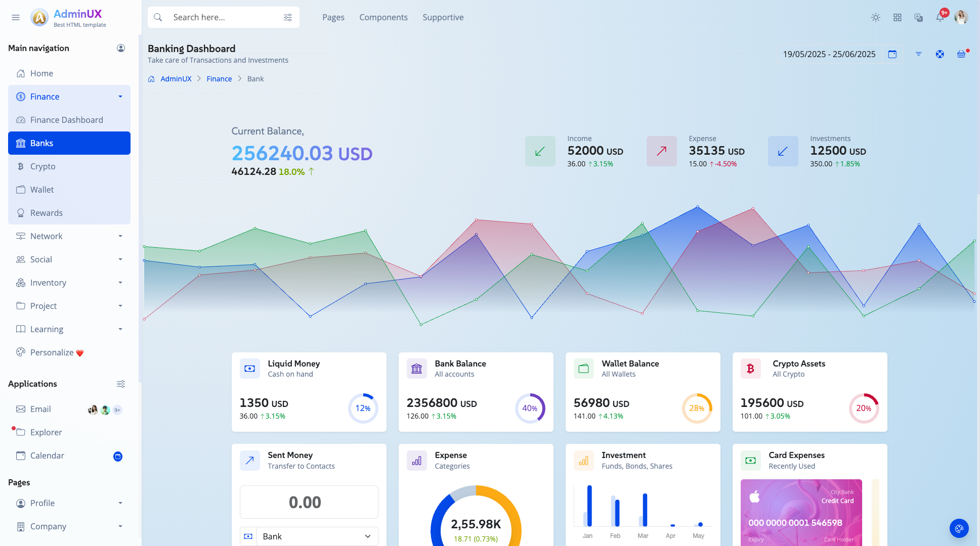Open the Bank dropdown in Sent Money
980x546 pixels.
pos(317,536)
